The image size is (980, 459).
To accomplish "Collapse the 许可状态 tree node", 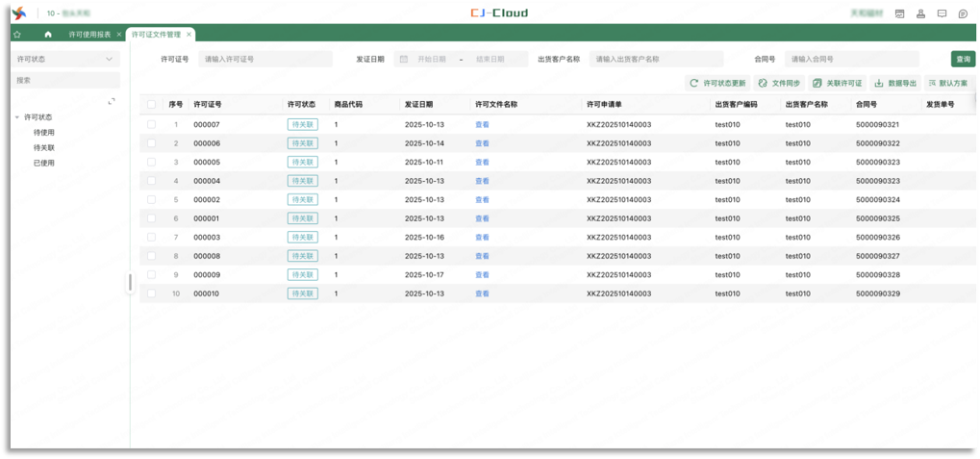I will pos(17,117).
